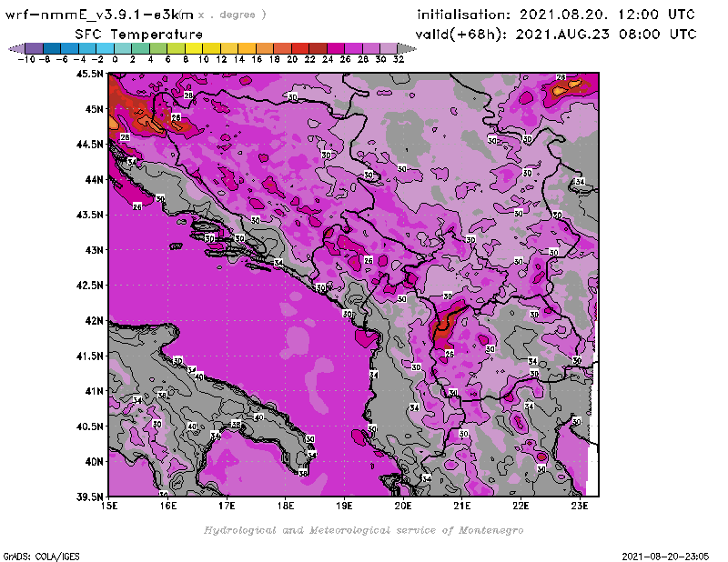Click the valid(+68h) 2021.AUG.23 08:00 UTC line
The width and height of the screenshot is (728, 562).
click(x=556, y=35)
